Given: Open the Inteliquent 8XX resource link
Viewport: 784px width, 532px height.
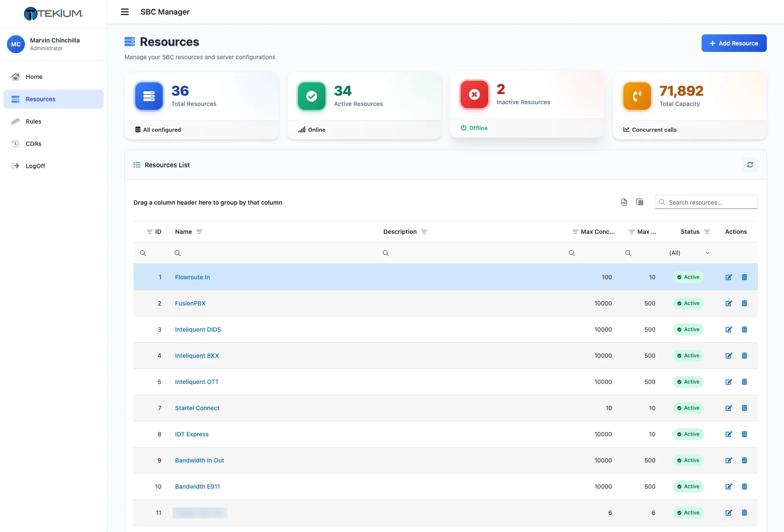Looking at the screenshot, I should (x=197, y=356).
